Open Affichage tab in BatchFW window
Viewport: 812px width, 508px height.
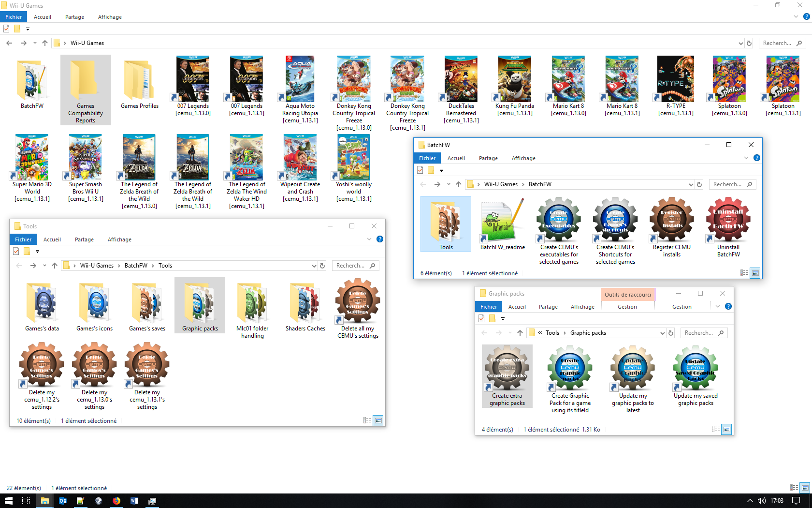tap(523, 158)
